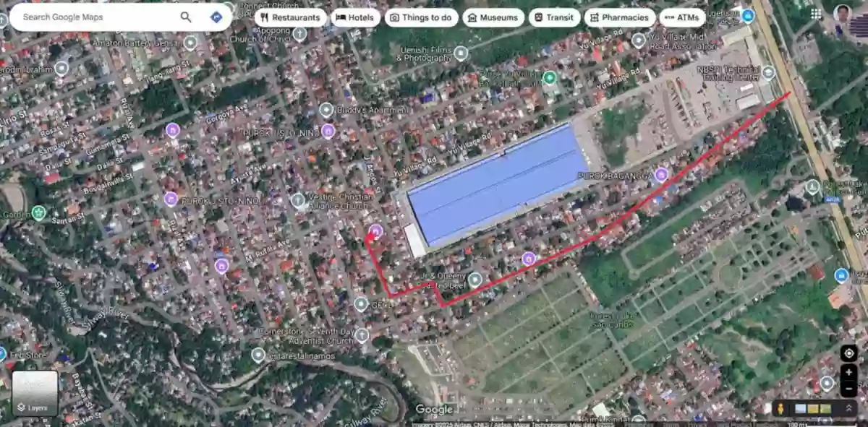
Task: Zoom out with the minus button
Action: click(848, 389)
